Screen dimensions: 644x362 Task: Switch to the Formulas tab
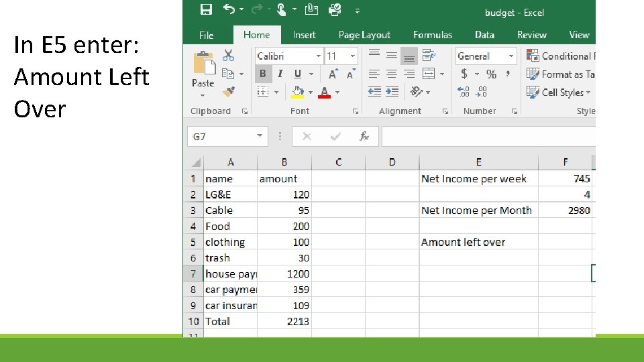433,36
